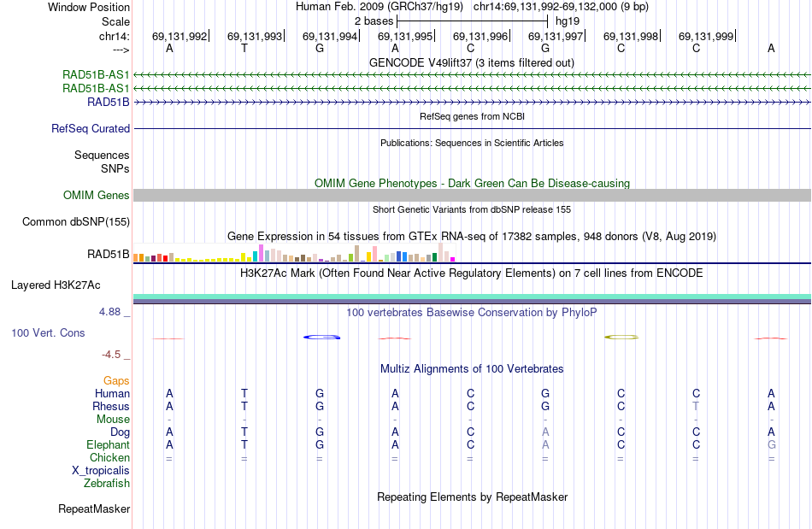Viewport: 812px width, 529px height.
Task: Click the SNPs publications track label
Action: click(x=115, y=168)
